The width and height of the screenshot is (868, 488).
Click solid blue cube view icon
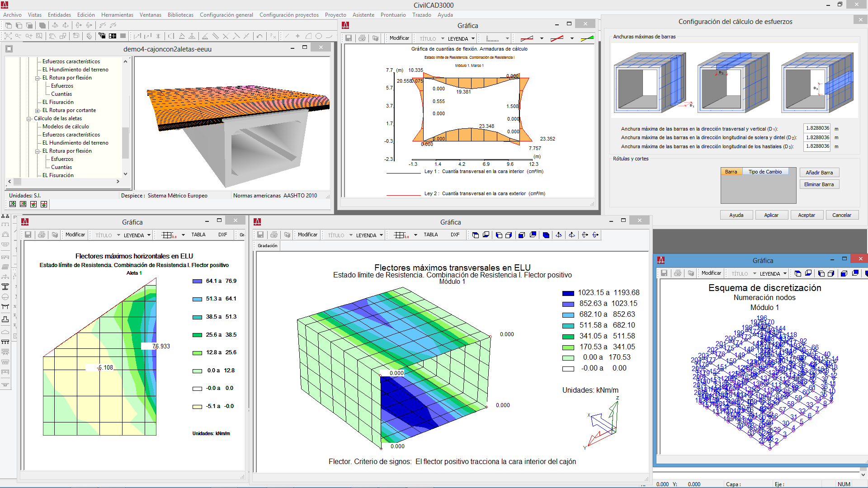click(546, 235)
